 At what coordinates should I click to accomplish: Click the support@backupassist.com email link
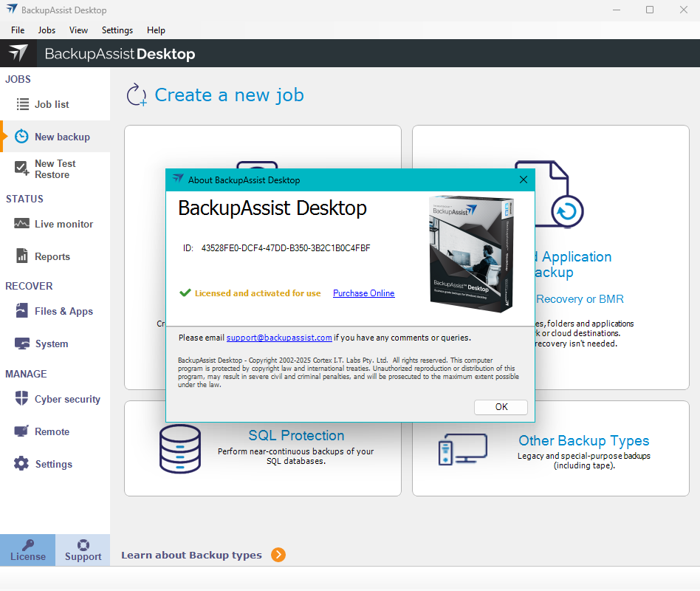point(279,338)
